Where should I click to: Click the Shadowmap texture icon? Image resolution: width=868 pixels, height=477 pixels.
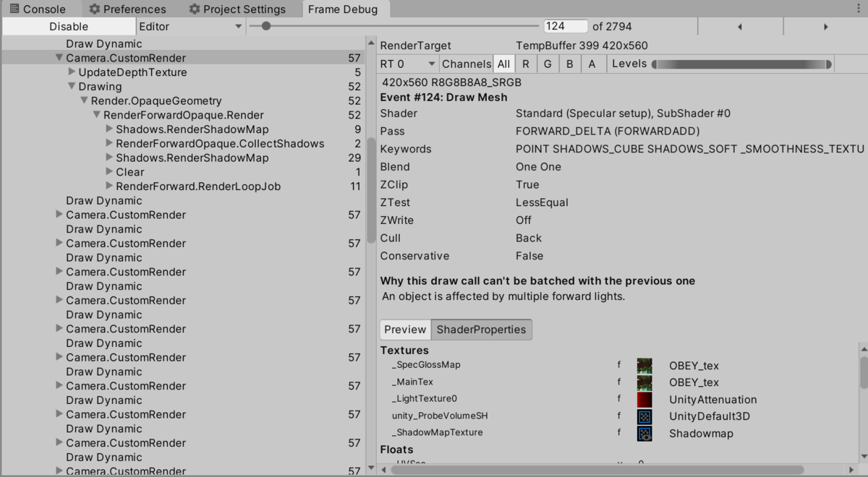(x=644, y=434)
